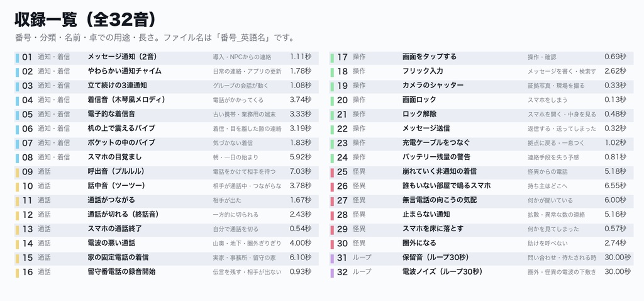Click the duration 5.92秒
644x301 pixels.
tap(301, 157)
